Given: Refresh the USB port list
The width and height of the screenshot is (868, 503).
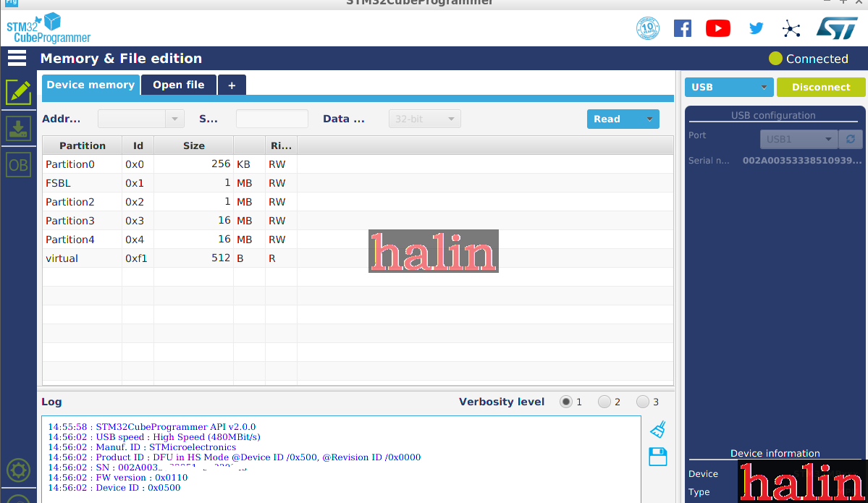Looking at the screenshot, I should coord(850,139).
